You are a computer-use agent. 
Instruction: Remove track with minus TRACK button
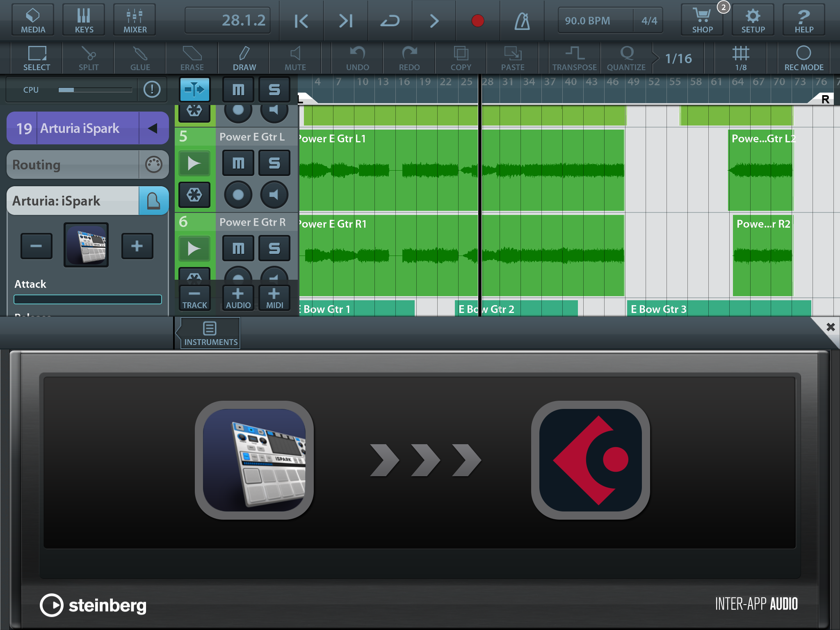click(195, 298)
